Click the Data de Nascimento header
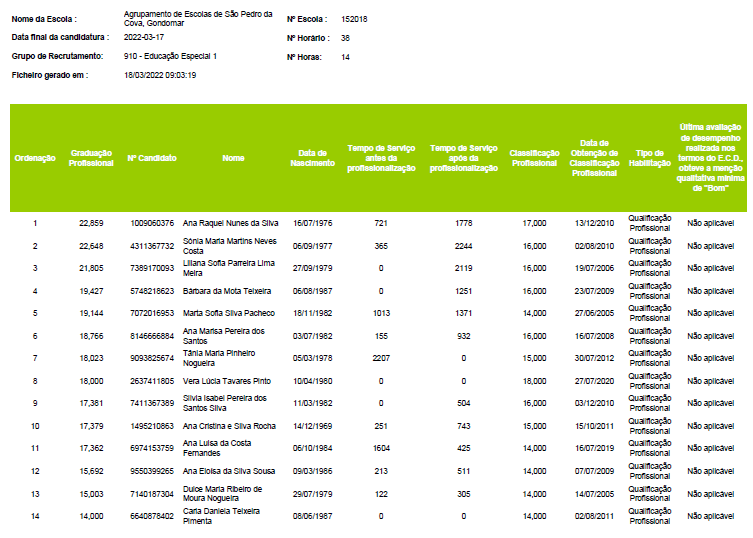The width and height of the screenshot is (753, 538). [x=312, y=158]
